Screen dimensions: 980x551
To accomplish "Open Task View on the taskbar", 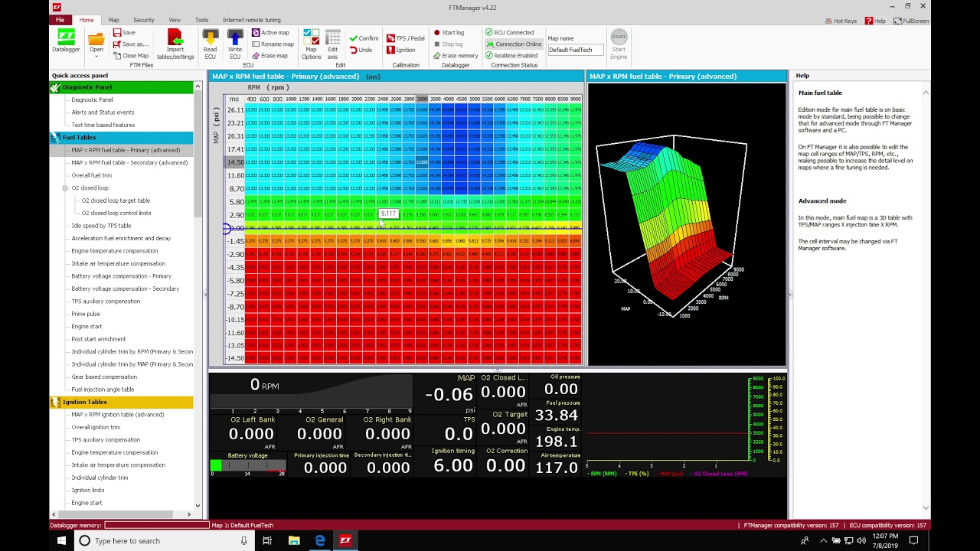I will [x=267, y=540].
